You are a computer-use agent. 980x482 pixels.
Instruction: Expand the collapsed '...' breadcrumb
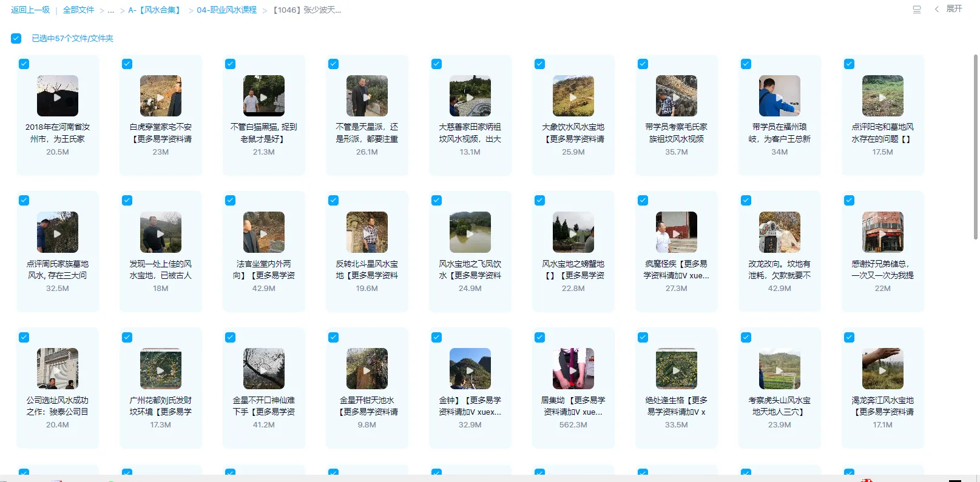click(111, 10)
